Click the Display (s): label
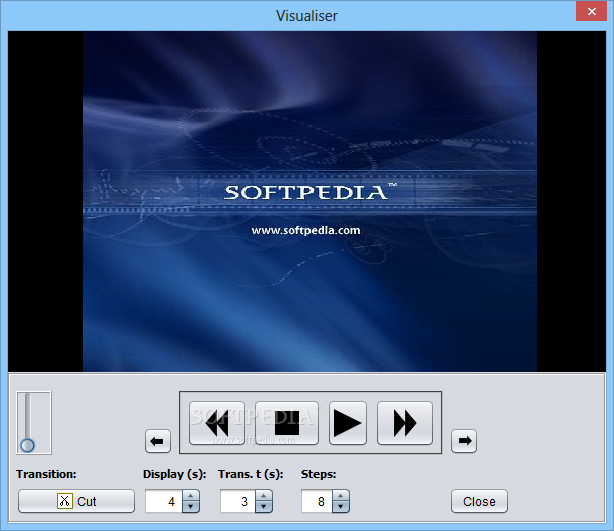This screenshot has height=531, width=614. point(175,474)
